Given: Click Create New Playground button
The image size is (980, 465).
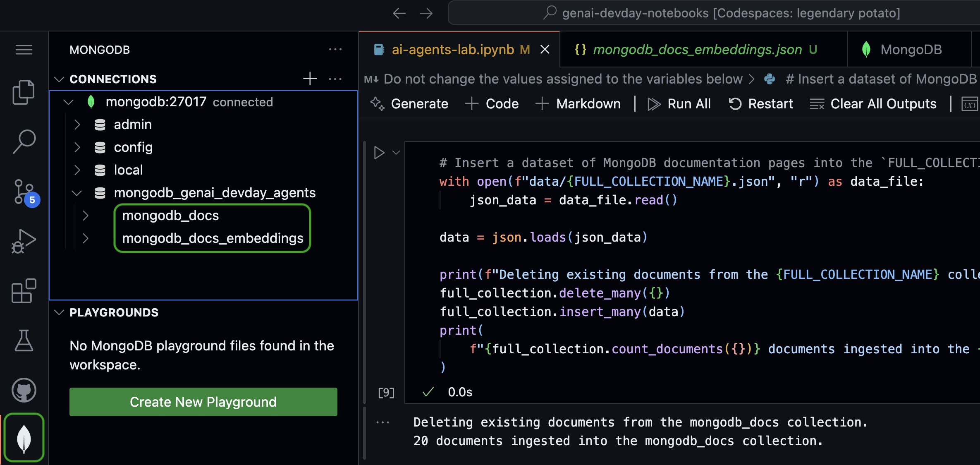Looking at the screenshot, I should coord(203,402).
